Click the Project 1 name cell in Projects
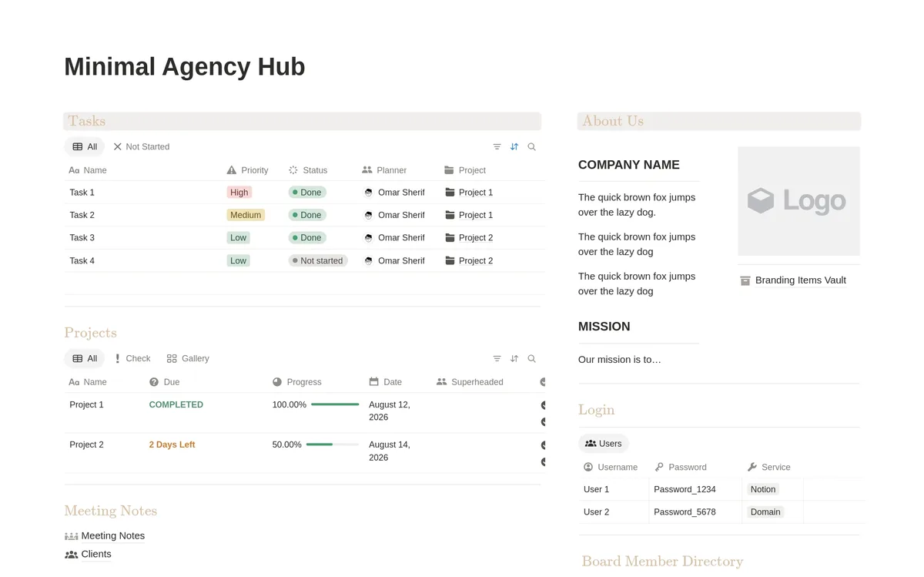The height and width of the screenshot is (577, 924). point(105,413)
